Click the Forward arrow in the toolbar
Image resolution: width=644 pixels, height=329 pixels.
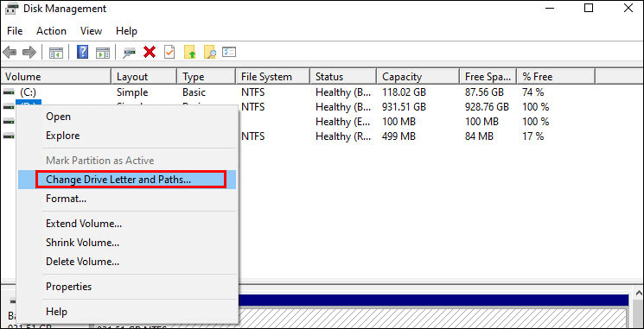tap(29, 52)
